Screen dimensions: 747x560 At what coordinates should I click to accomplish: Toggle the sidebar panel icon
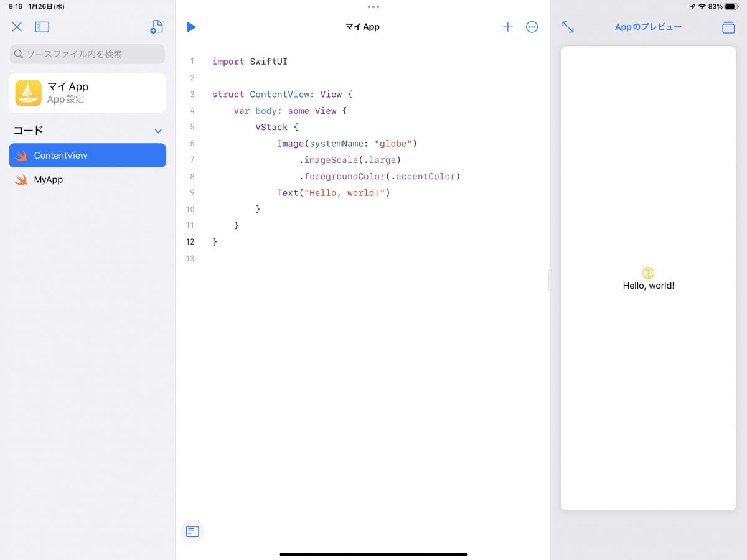tap(42, 27)
